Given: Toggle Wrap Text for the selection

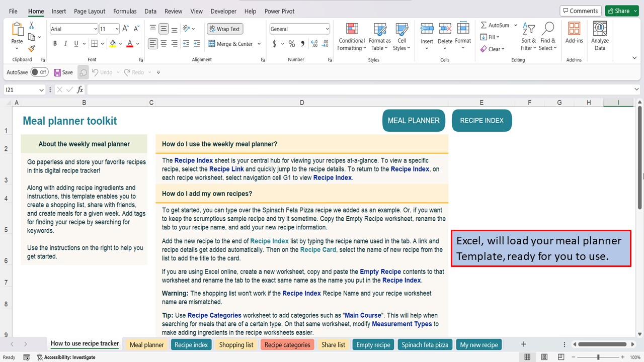Looking at the screenshot, I should coord(224,29).
